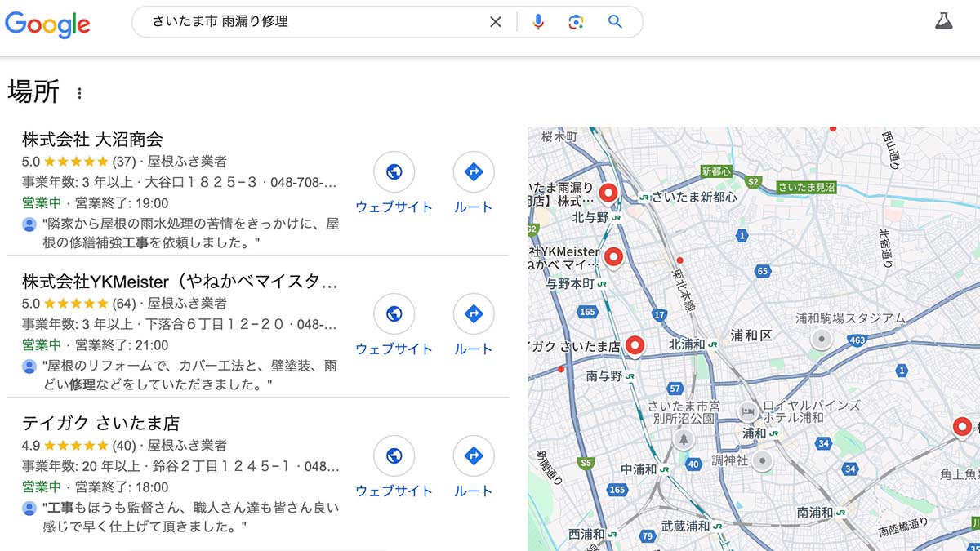Open the 株式会社YKMeister listing title

180,282
